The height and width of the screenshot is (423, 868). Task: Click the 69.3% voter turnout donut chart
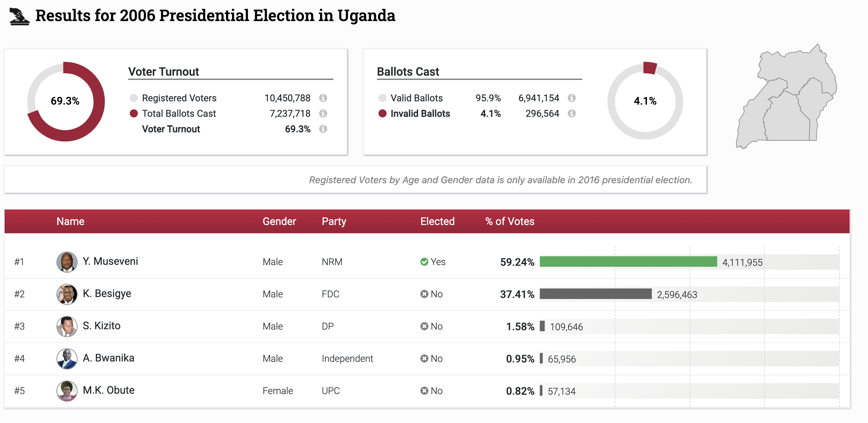65,101
